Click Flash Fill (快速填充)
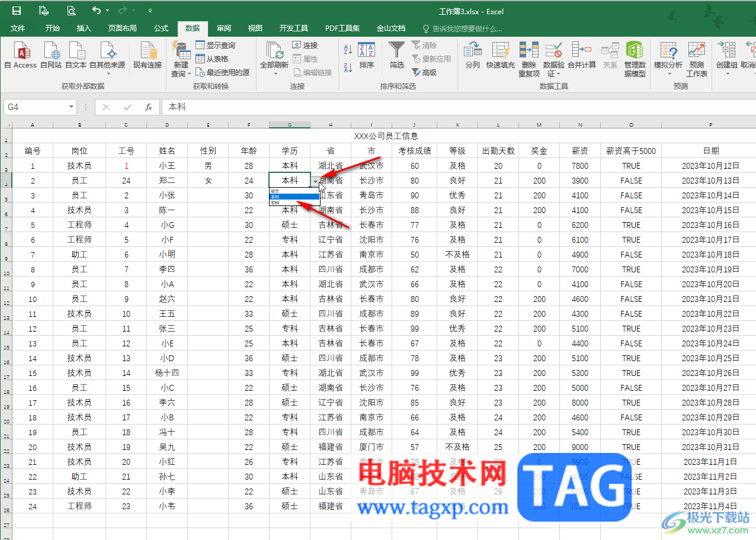The image size is (756, 540). tap(501, 56)
